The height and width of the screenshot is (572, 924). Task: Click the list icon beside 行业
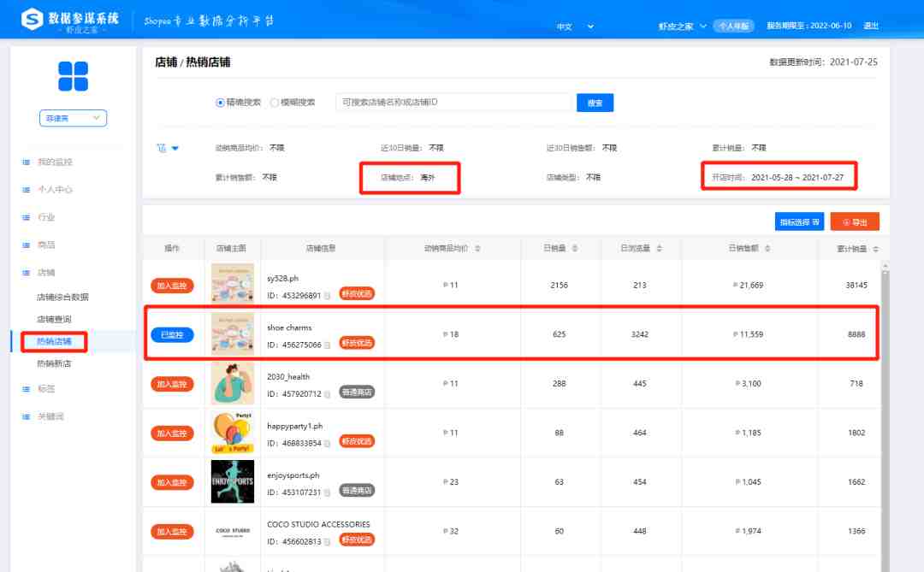[26, 217]
